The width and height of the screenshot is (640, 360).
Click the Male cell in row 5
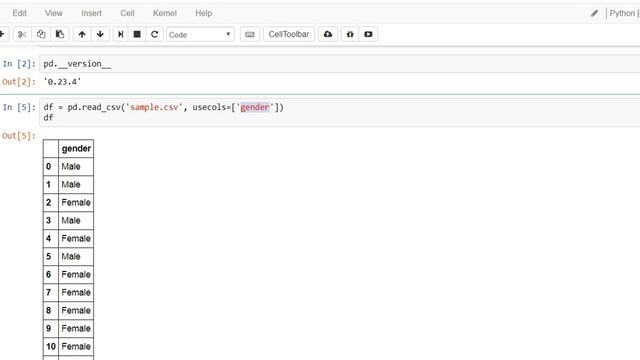point(76,256)
